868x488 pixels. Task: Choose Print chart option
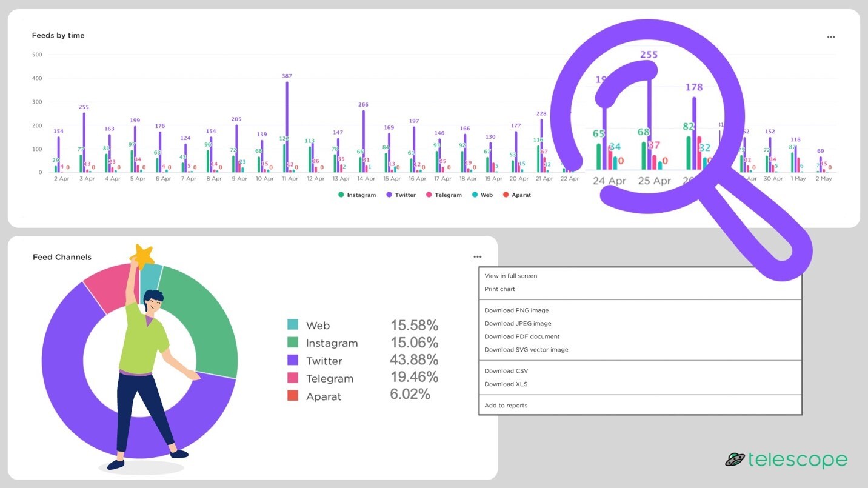coord(499,289)
